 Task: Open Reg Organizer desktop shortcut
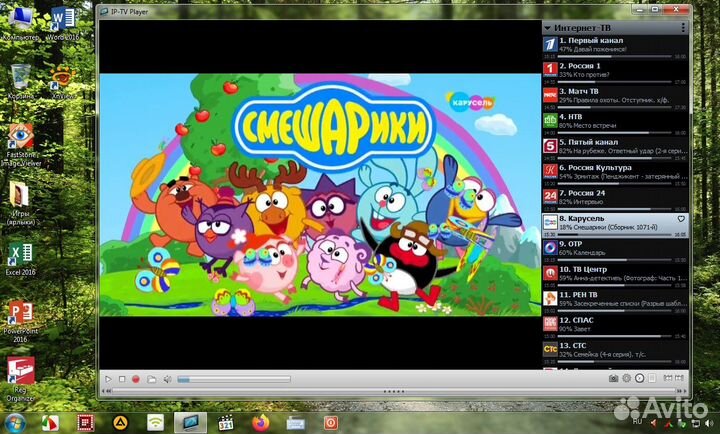[x=21, y=379]
